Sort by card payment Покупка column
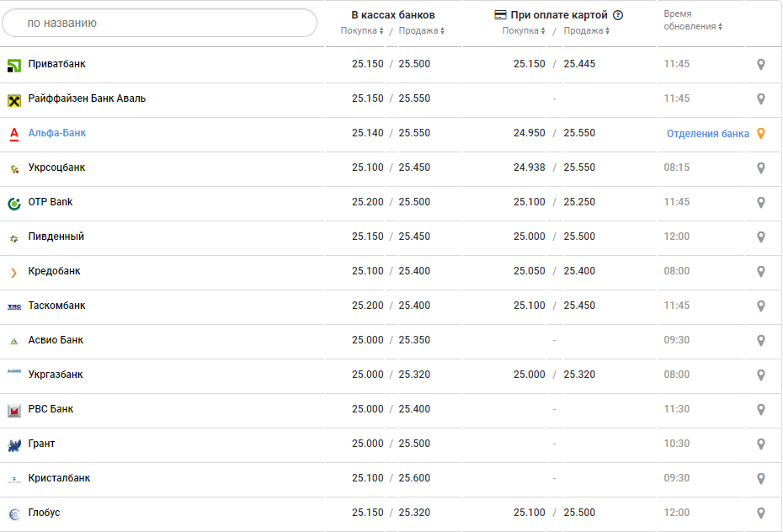 tap(524, 31)
